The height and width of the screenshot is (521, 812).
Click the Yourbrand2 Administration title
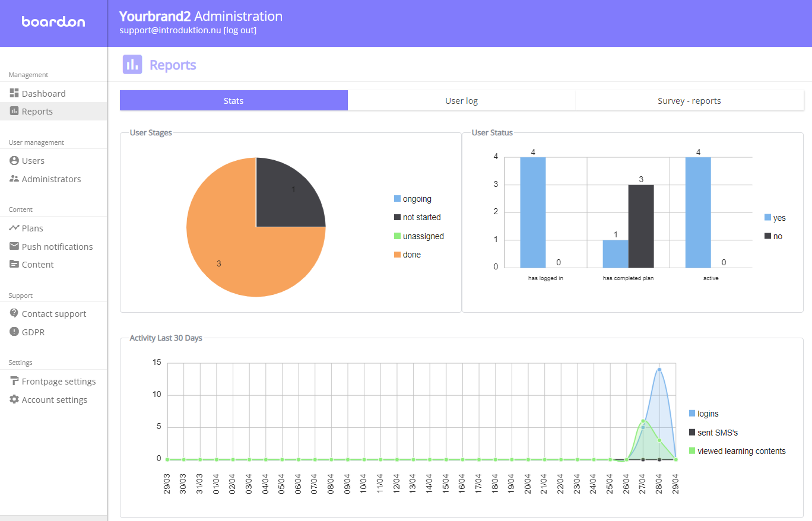coord(201,16)
